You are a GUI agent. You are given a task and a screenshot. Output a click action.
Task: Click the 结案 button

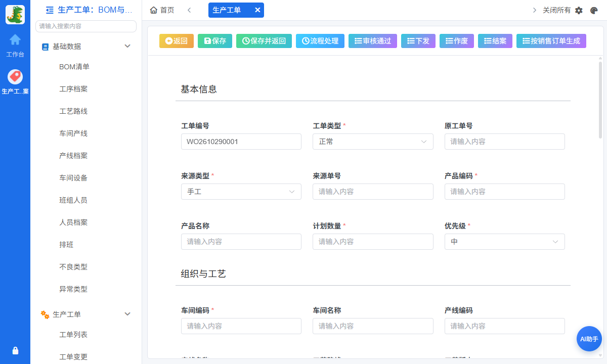(495, 41)
